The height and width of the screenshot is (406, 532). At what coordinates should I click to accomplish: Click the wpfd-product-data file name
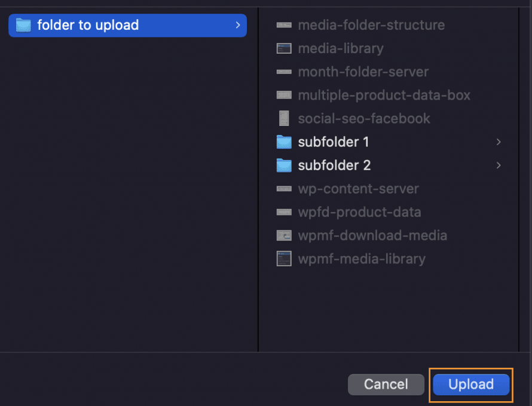point(360,212)
